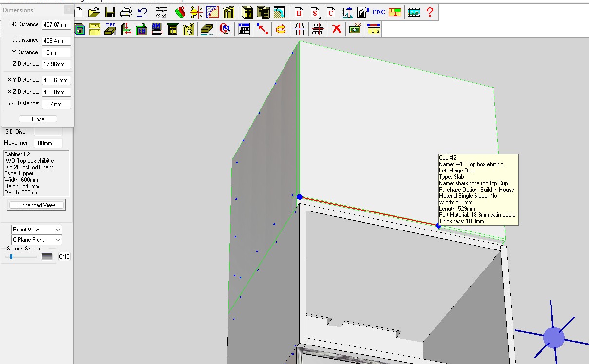Viewport: 589px width, 364px height.
Task: Undo the last action with the arrow icon
Action: (x=142, y=12)
